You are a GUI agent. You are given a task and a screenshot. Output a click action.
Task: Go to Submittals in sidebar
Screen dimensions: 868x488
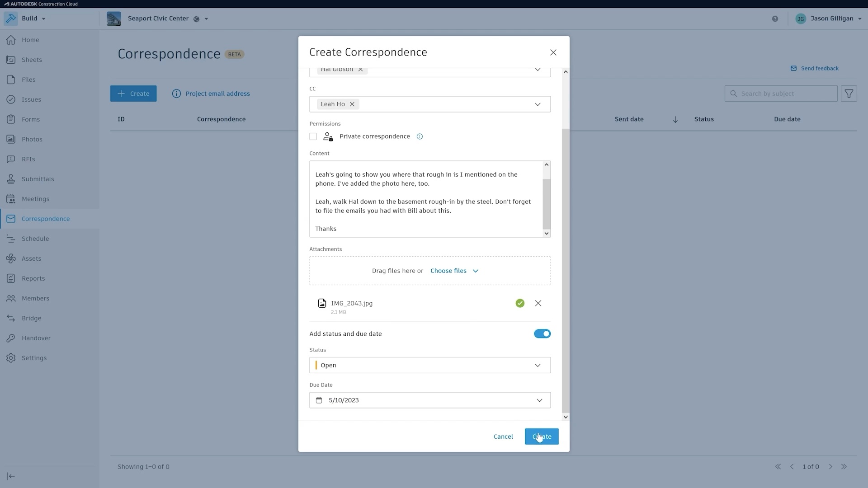click(x=38, y=179)
